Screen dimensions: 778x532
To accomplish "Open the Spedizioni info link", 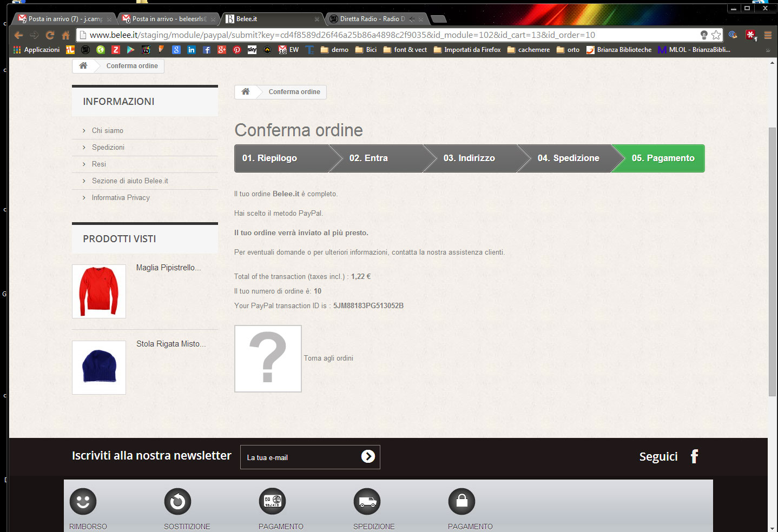I will coord(108,147).
